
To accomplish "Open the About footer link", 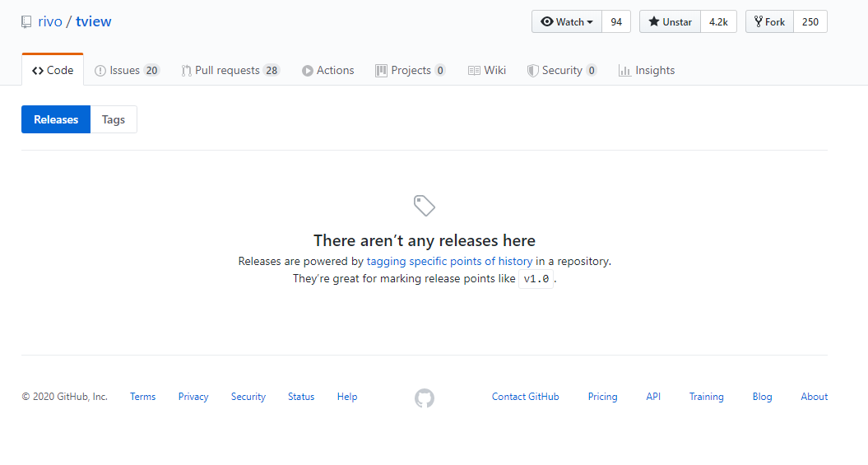I will click(x=815, y=397).
